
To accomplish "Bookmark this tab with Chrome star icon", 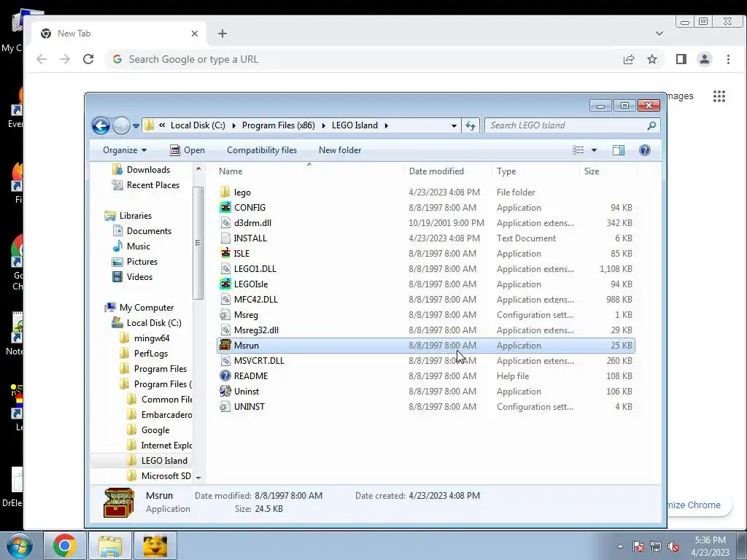I will (652, 59).
